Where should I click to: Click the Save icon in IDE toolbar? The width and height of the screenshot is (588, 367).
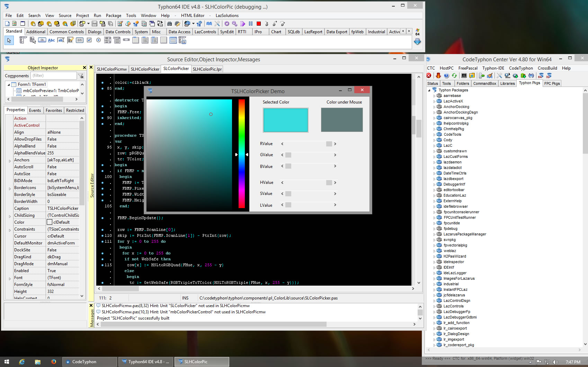[x=94, y=24]
